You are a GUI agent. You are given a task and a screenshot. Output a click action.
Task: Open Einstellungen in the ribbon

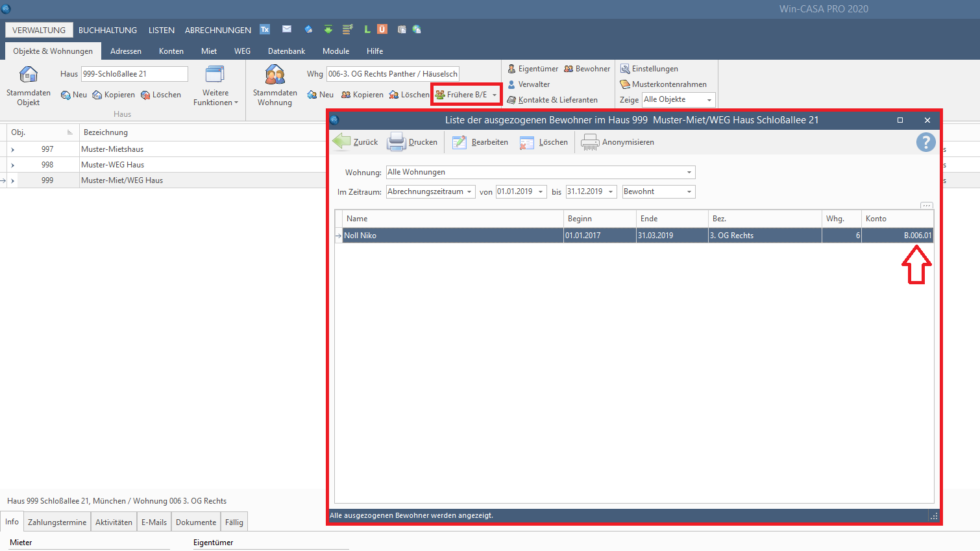(649, 69)
